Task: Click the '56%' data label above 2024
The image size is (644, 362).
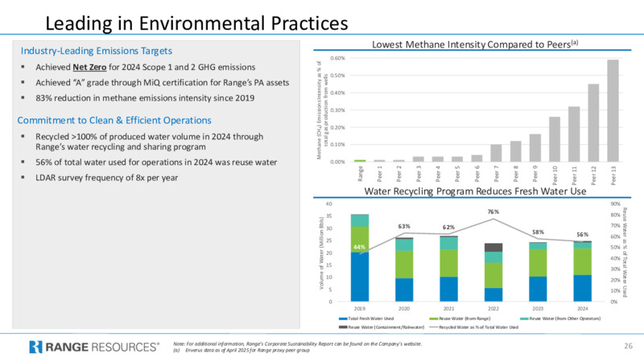Action: pyautogui.click(x=582, y=234)
